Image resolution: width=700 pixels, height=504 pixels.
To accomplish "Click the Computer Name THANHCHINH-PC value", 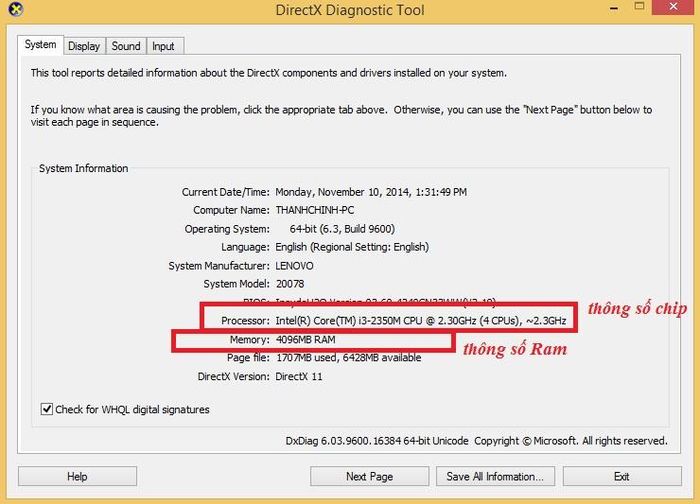I will [315, 210].
